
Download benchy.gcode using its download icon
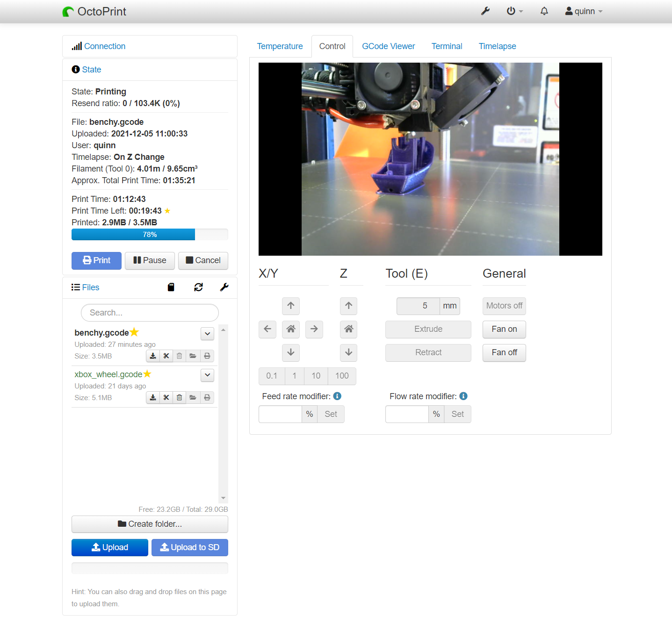[153, 356]
